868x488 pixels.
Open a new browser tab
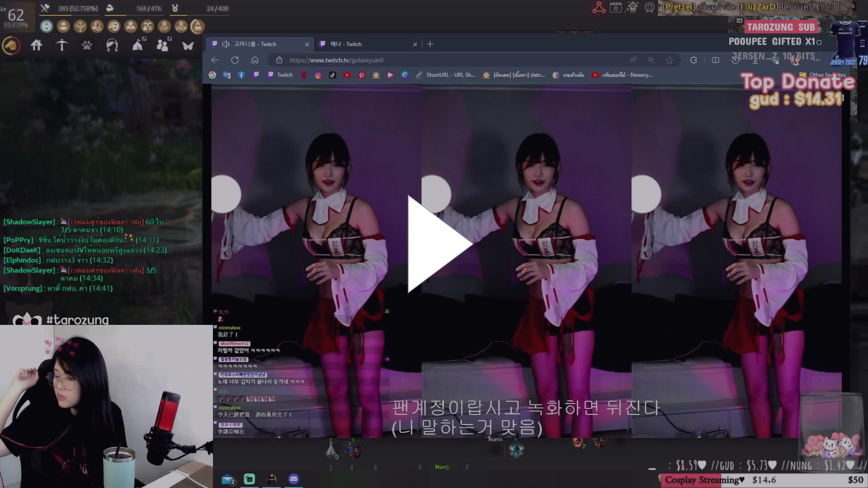(x=430, y=44)
